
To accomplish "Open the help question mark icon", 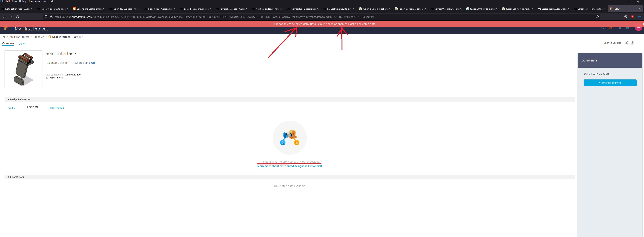I will (628, 28).
